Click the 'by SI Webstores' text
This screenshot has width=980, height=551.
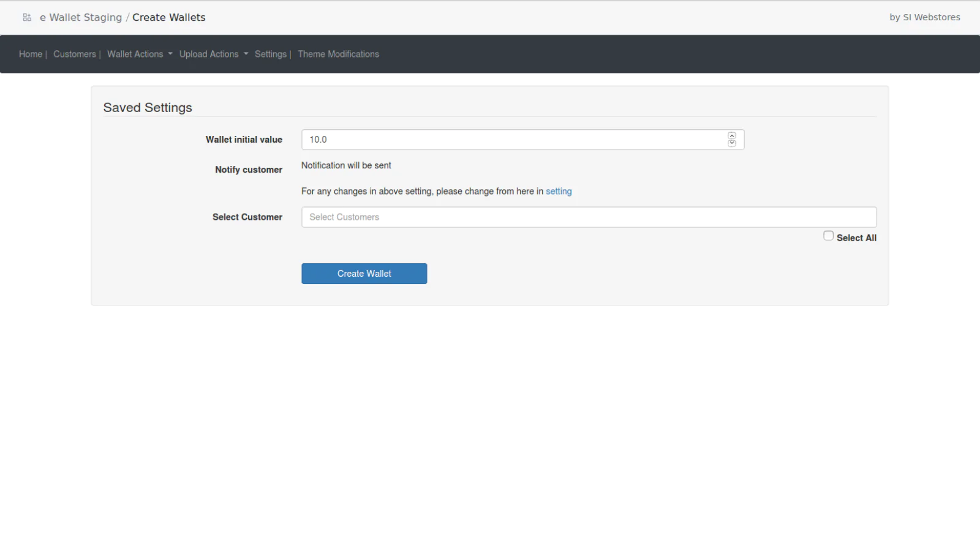tap(924, 18)
